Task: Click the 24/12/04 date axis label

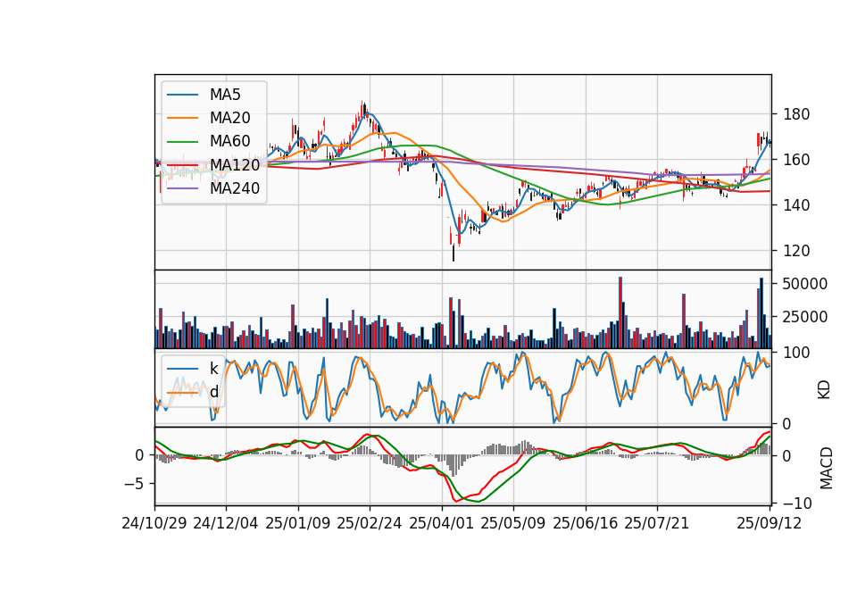Action: [x=226, y=523]
